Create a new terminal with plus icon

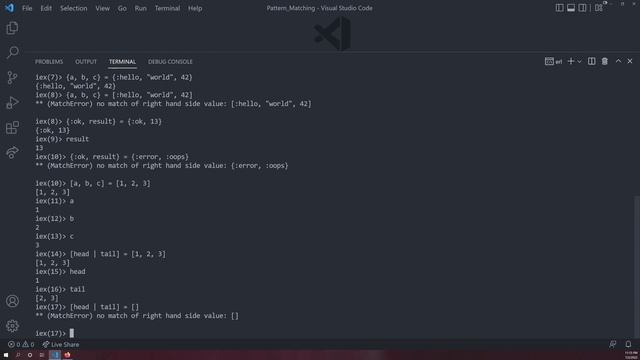coord(571,61)
